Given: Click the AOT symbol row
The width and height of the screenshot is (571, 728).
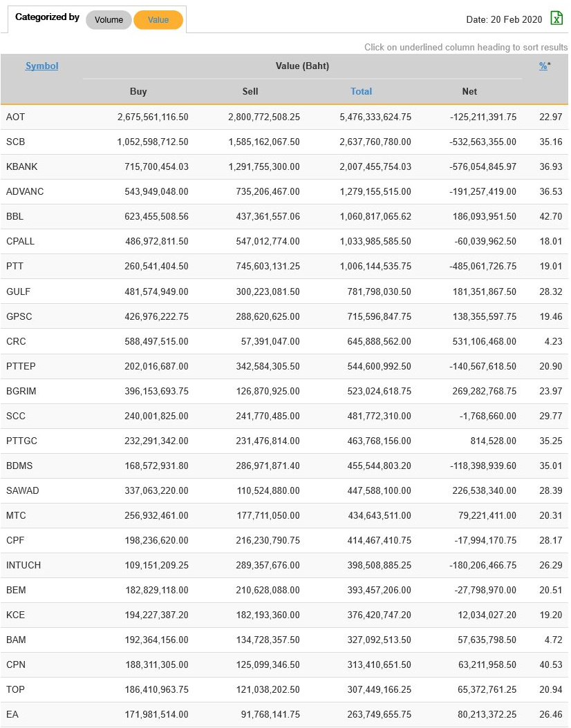Looking at the screenshot, I should pyautogui.click(x=15, y=117).
